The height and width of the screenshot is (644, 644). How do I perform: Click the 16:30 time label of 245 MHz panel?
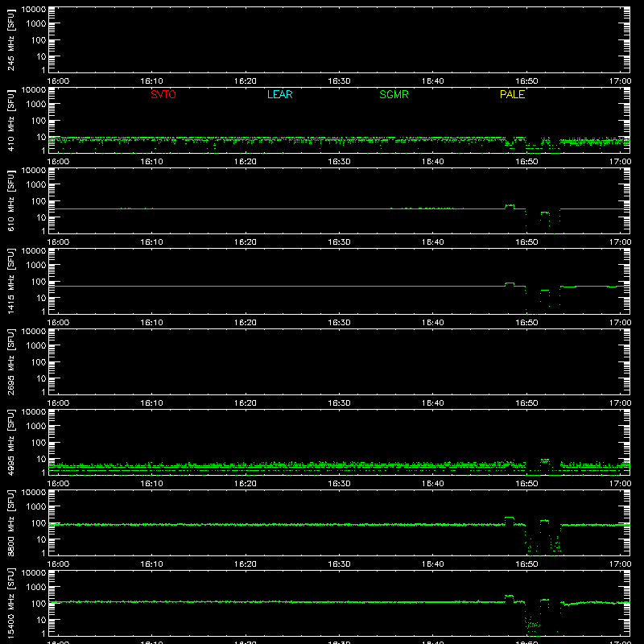click(339, 81)
